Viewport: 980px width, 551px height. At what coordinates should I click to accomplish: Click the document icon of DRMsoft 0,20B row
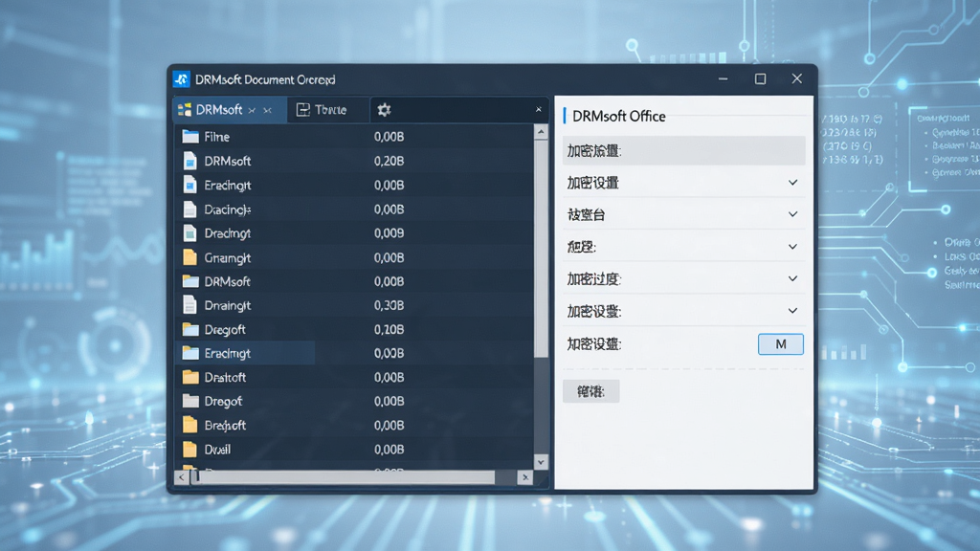pos(190,161)
